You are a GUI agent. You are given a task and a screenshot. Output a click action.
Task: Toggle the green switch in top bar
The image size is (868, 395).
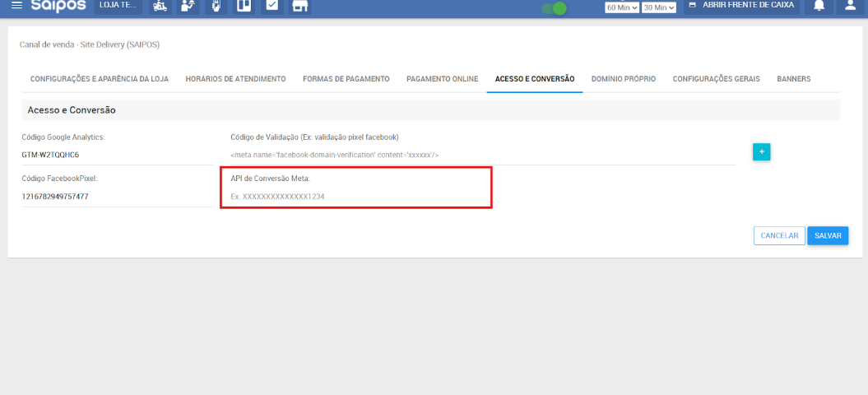[x=555, y=8]
